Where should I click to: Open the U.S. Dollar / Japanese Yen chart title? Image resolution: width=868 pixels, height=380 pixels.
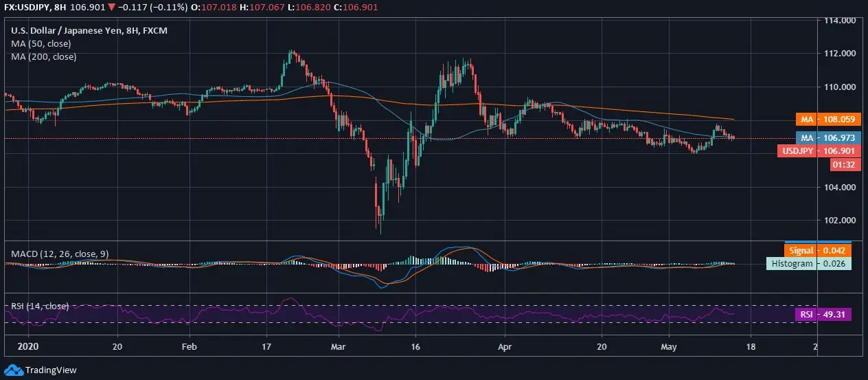tap(89, 30)
